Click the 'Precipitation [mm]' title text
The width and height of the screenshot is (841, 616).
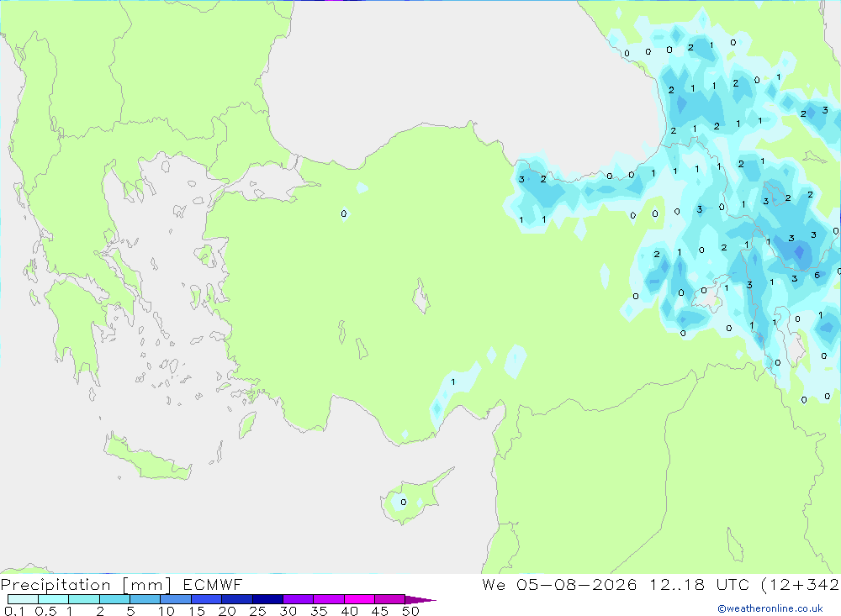click(x=86, y=585)
